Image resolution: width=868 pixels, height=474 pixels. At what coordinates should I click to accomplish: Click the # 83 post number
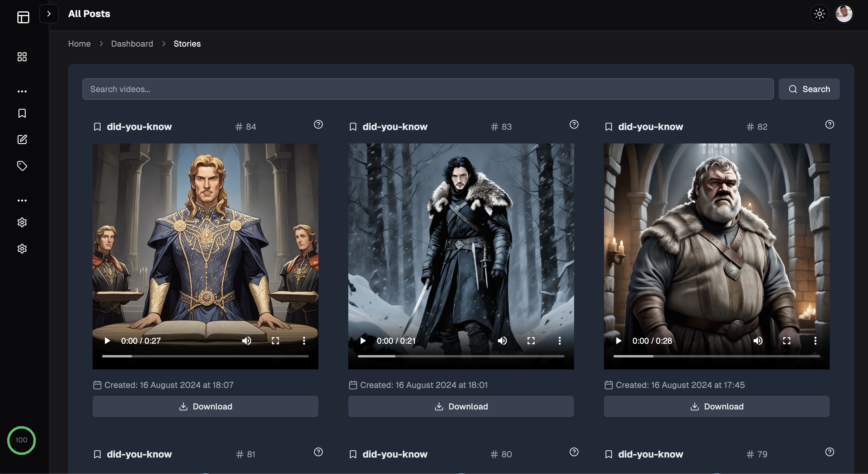(x=502, y=127)
